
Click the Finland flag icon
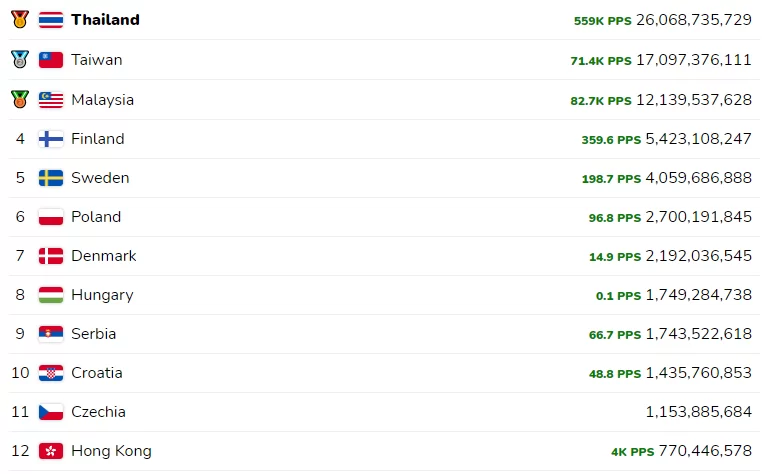51,139
